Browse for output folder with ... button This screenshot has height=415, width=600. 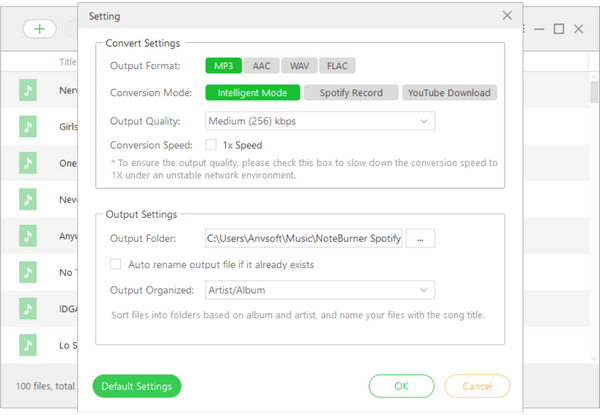point(420,238)
